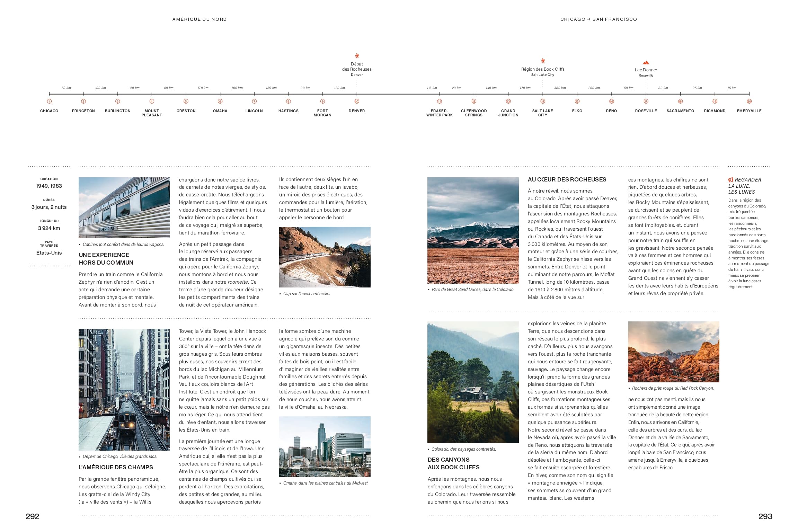This screenshot has height=532, width=798.
Task: Open the Red Rock Canyon photo
Action: point(674,352)
